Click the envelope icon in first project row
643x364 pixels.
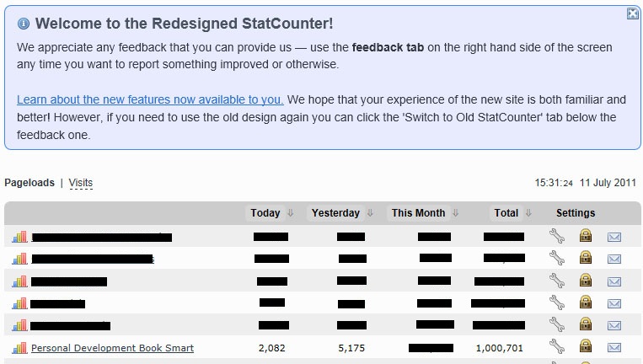[x=614, y=237]
